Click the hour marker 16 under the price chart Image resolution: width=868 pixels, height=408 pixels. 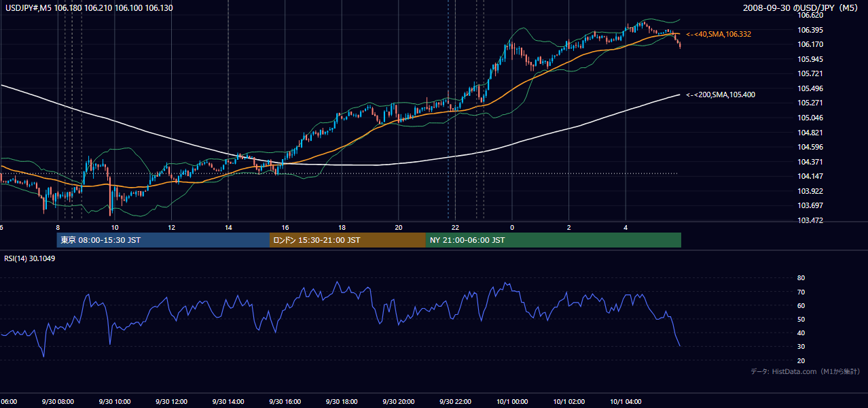pyautogui.click(x=285, y=228)
